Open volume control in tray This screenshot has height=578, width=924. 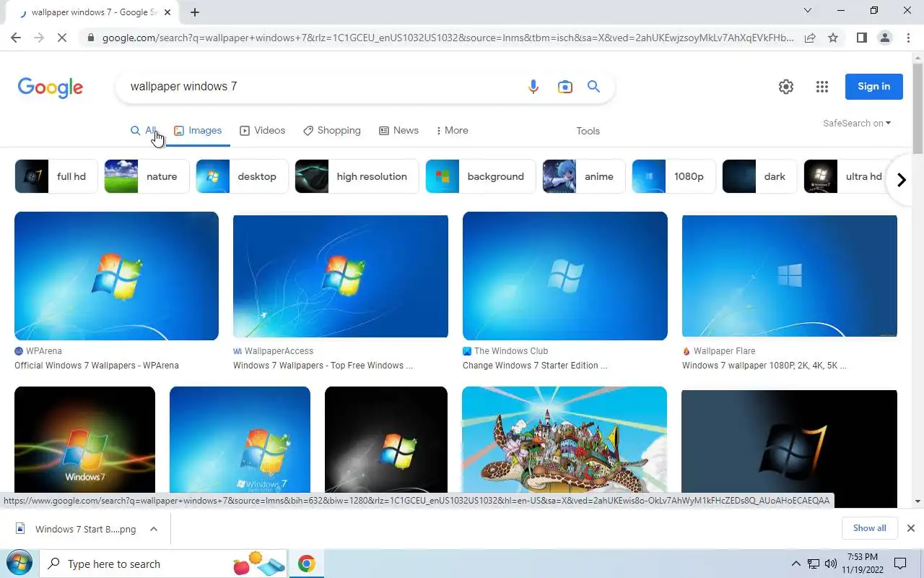[x=831, y=564]
